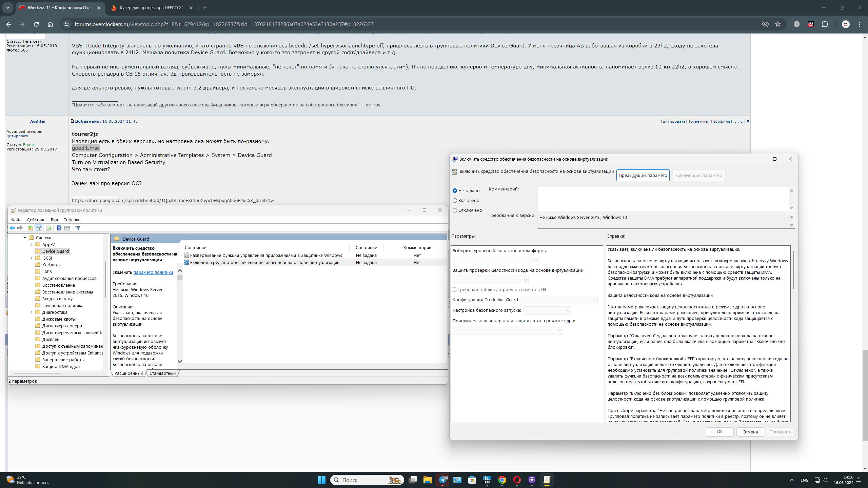868x488 pixels.
Task: Open Telegram from the taskbar
Action: 442,480
